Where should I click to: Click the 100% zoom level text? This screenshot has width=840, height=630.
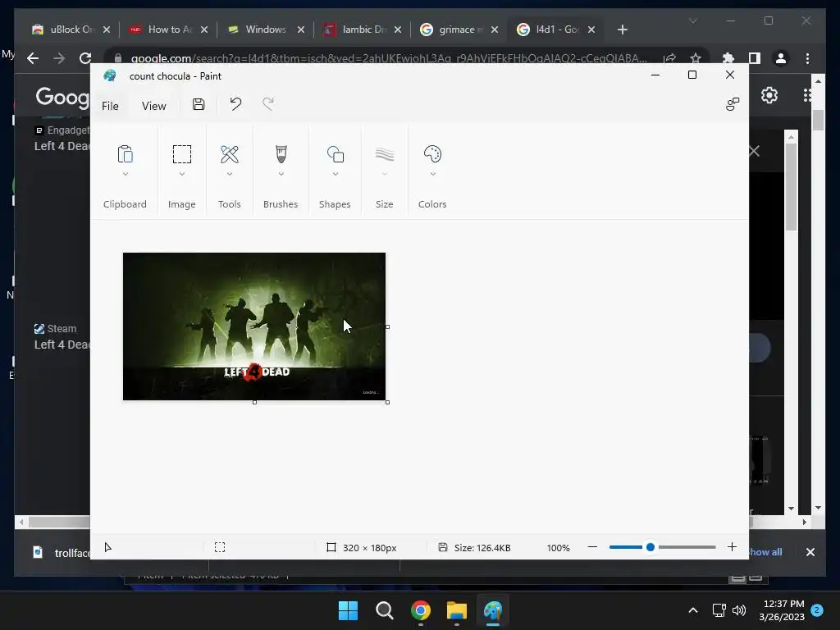click(x=558, y=547)
